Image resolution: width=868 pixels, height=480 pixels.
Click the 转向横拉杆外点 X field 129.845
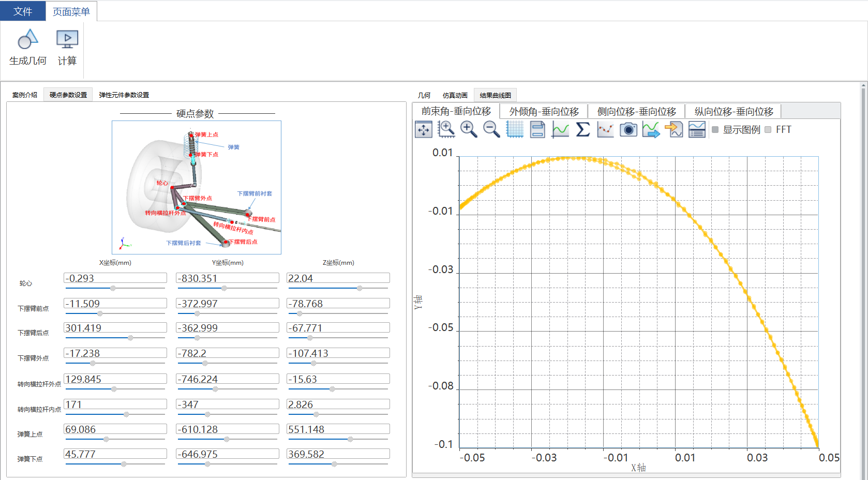pos(115,379)
